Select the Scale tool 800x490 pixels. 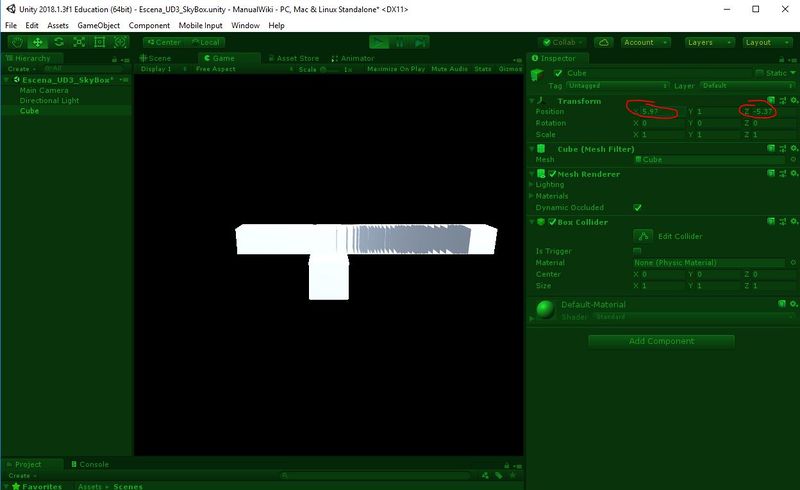pyautogui.click(x=79, y=42)
